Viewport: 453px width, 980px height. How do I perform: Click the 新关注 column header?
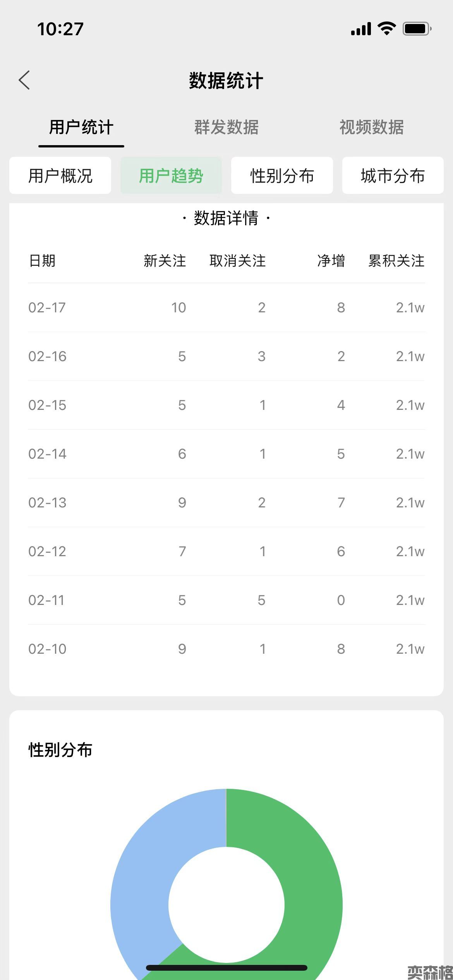(165, 261)
